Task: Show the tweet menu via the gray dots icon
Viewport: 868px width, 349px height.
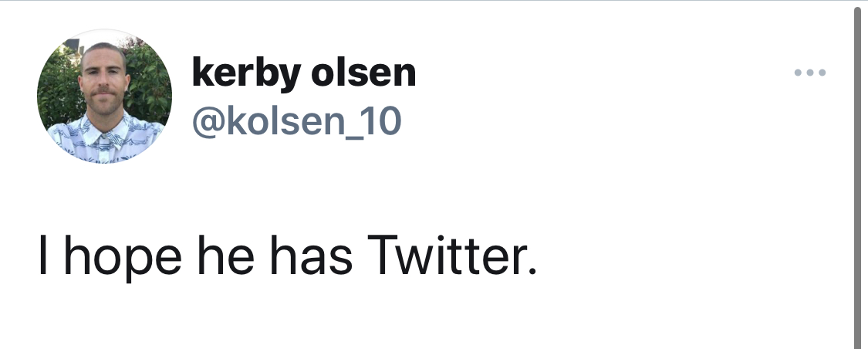Action: tap(810, 73)
